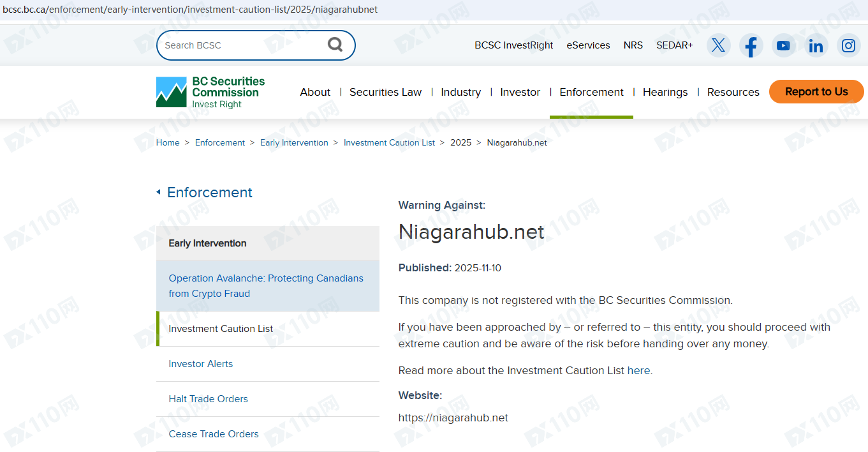This screenshot has height=452, width=868.
Task: Go to Home breadcrumb
Action: coord(168,142)
